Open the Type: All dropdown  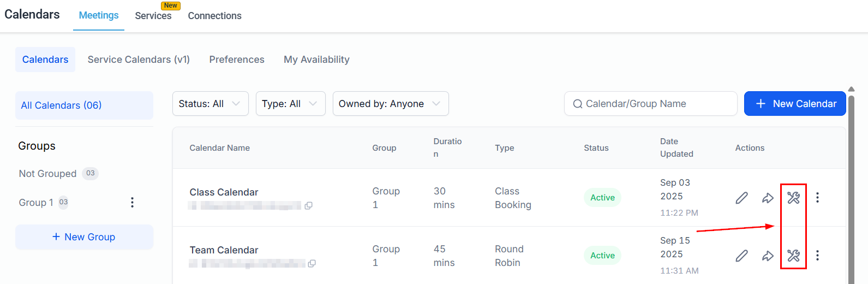coord(290,104)
